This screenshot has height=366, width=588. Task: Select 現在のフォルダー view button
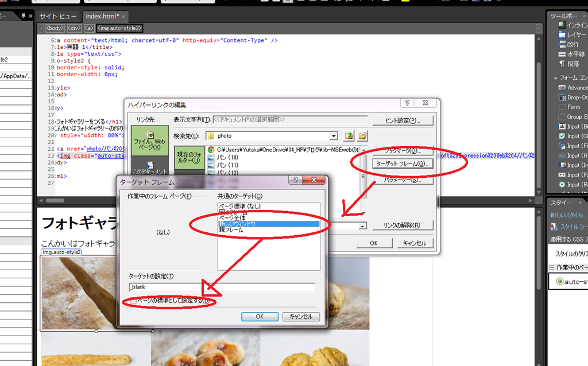189,158
